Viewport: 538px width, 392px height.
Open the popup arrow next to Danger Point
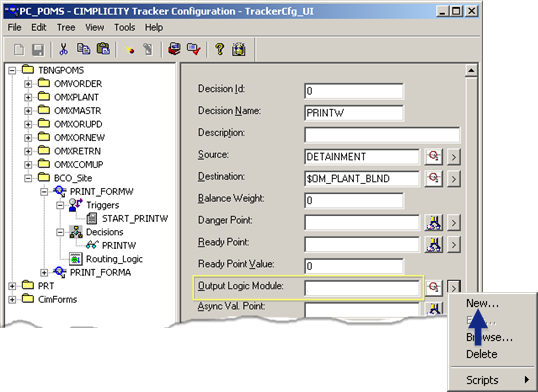tap(454, 223)
